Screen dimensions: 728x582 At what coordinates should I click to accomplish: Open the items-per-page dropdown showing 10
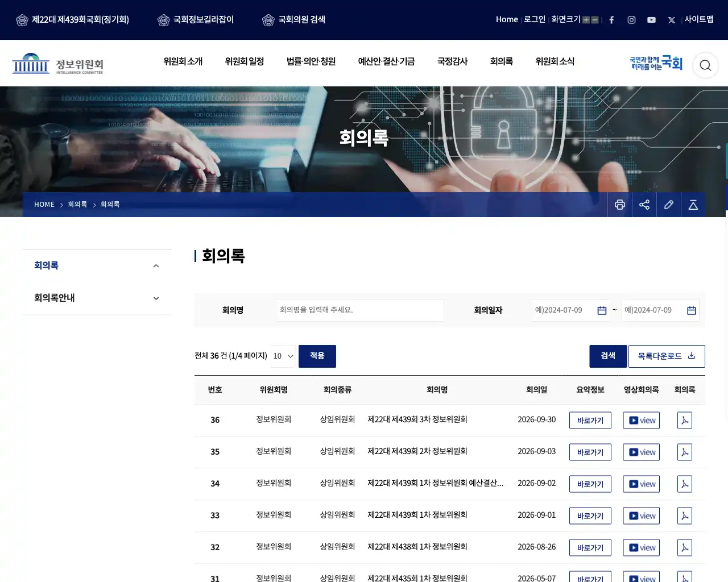283,356
